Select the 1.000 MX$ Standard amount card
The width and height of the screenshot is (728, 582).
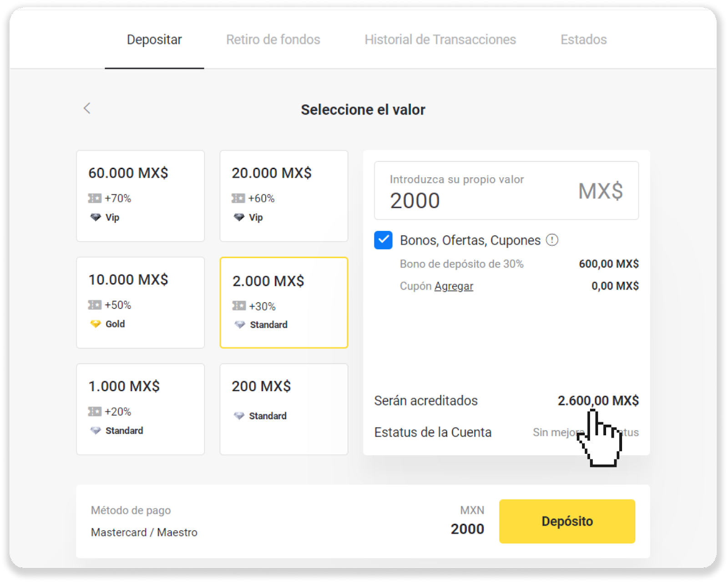[x=140, y=409]
